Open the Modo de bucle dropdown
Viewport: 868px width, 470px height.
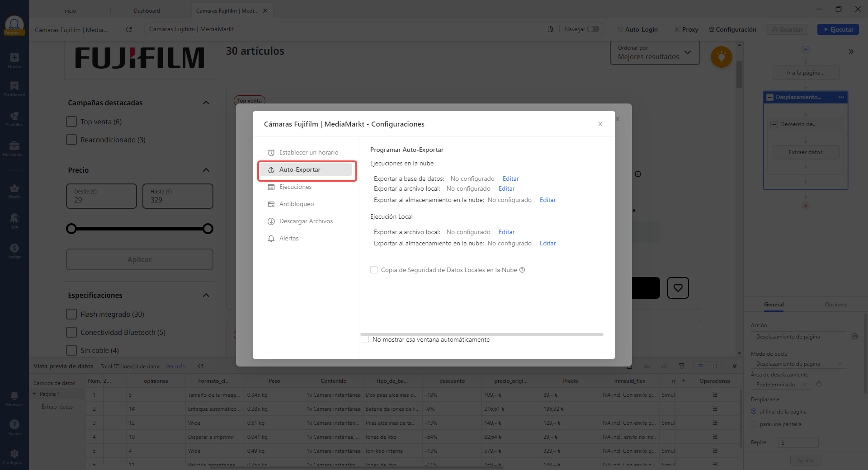798,364
